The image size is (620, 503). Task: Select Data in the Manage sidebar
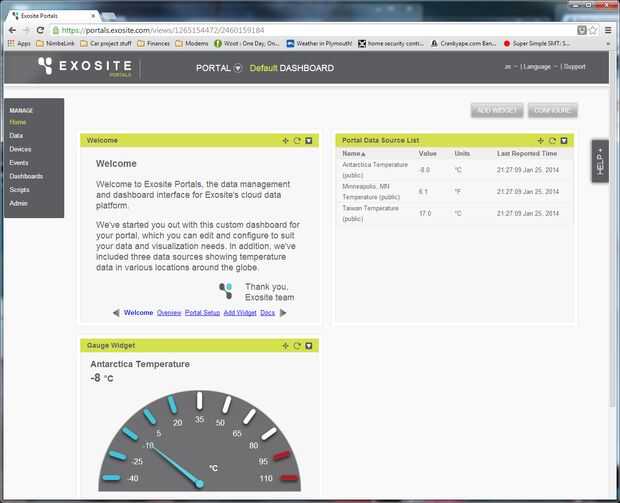[x=16, y=136]
